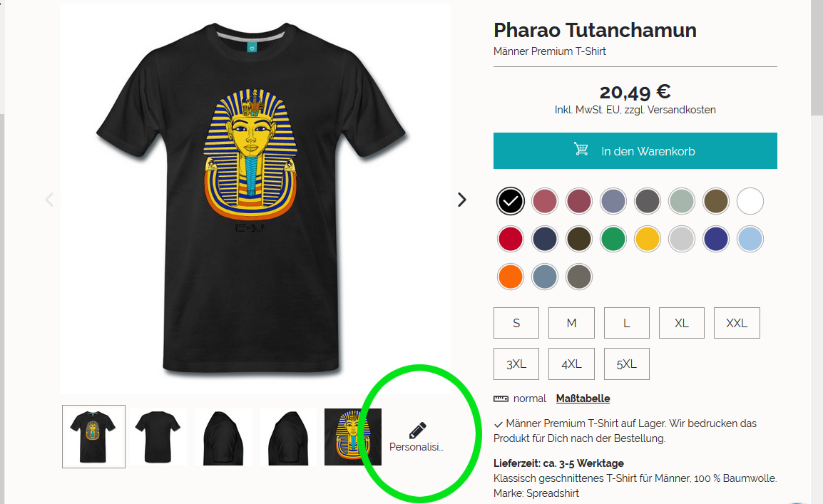Show the back view shirt thumbnail
This screenshot has width=823, height=504.
click(x=158, y=437)
